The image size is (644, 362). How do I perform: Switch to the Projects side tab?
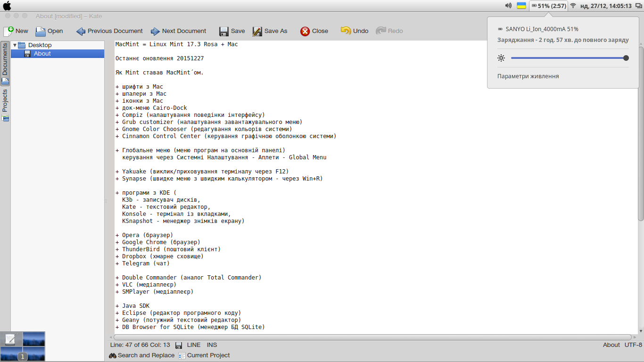(x=5, y=105)
